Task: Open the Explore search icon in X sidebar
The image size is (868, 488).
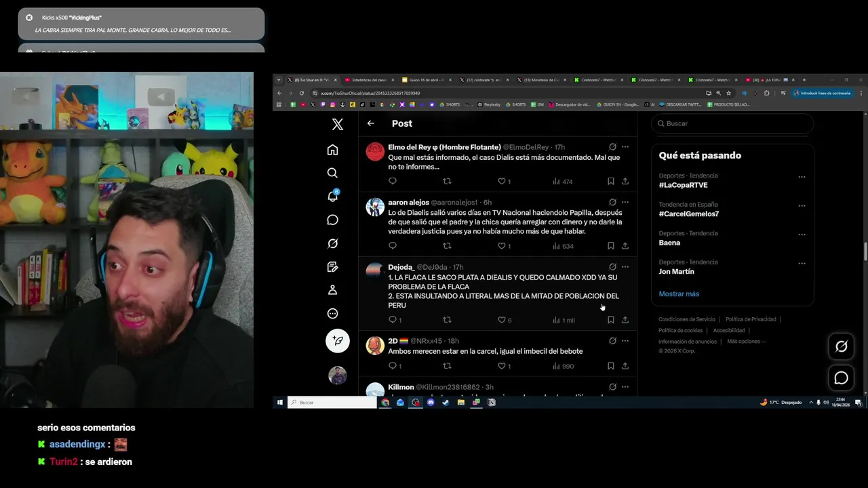Action: [332, 173]
